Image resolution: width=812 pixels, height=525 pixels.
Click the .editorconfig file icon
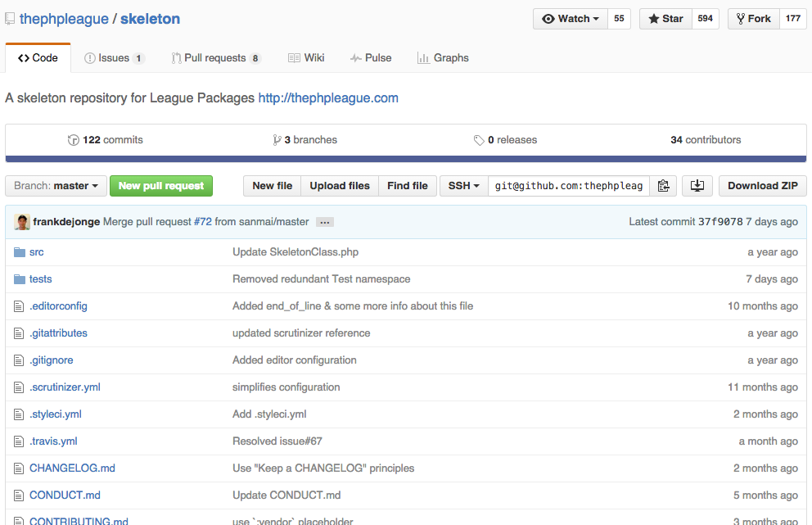click(19, 306)
